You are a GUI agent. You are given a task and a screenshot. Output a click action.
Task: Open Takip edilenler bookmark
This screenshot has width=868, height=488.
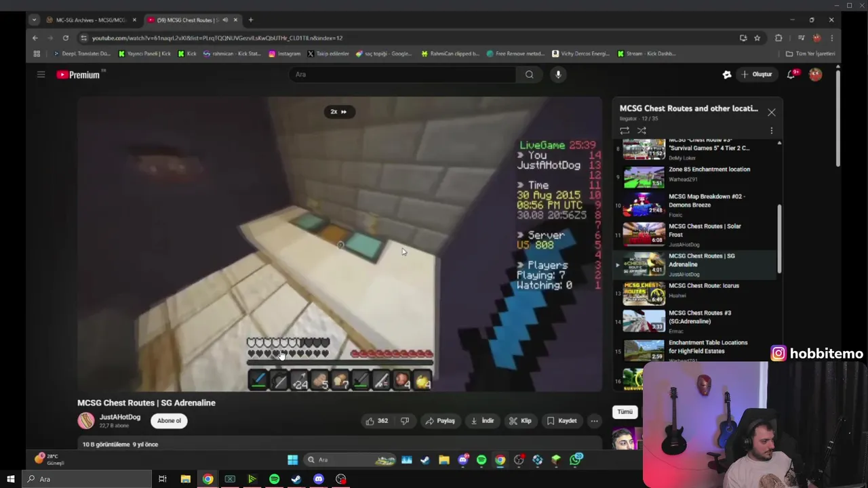328,54
